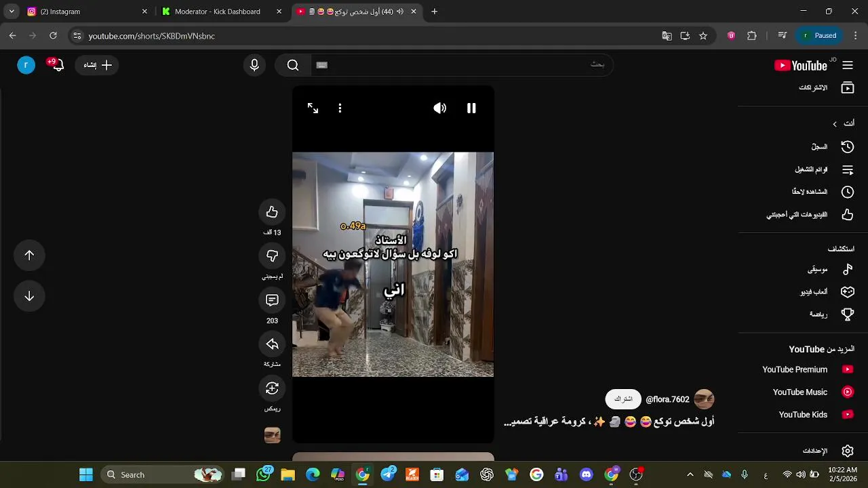
Task: Toggle the YouTube hamburger guide menu
Action: [848, 65]
